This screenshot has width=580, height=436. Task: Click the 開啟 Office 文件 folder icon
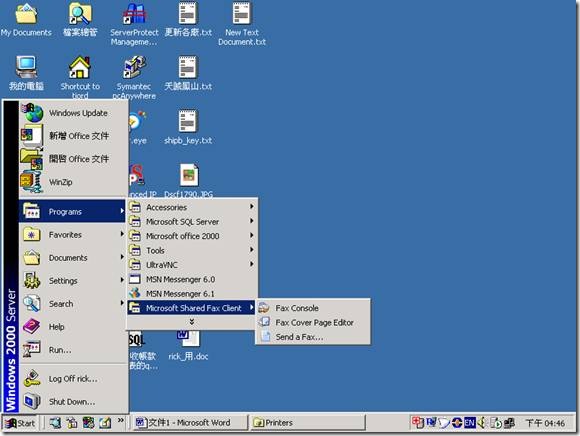(32, 159)
